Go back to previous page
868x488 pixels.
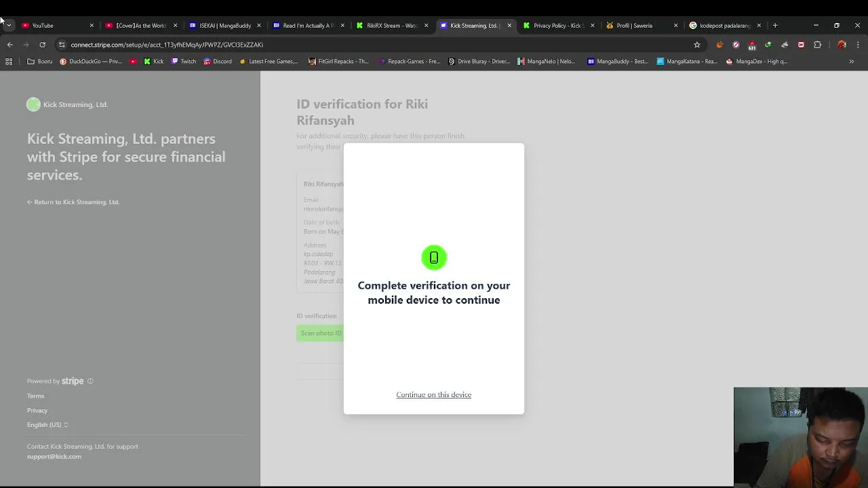10,45
